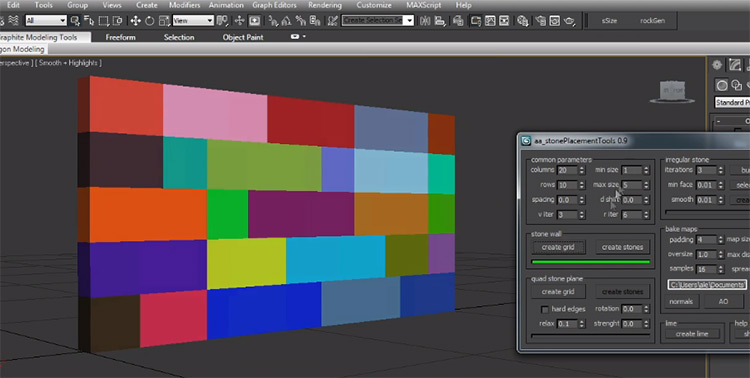Toggle the Percent Snap icon
The image size is (750, 378).
[x=300, y=21]
